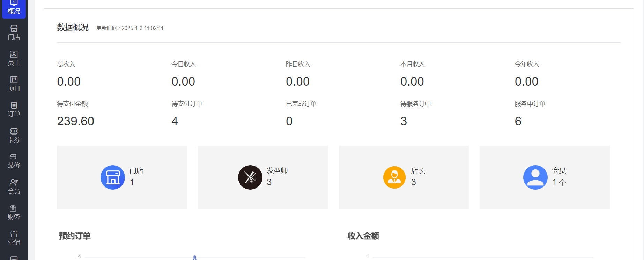Select the data point on 预约订单 chart

[x=195, y=258]
